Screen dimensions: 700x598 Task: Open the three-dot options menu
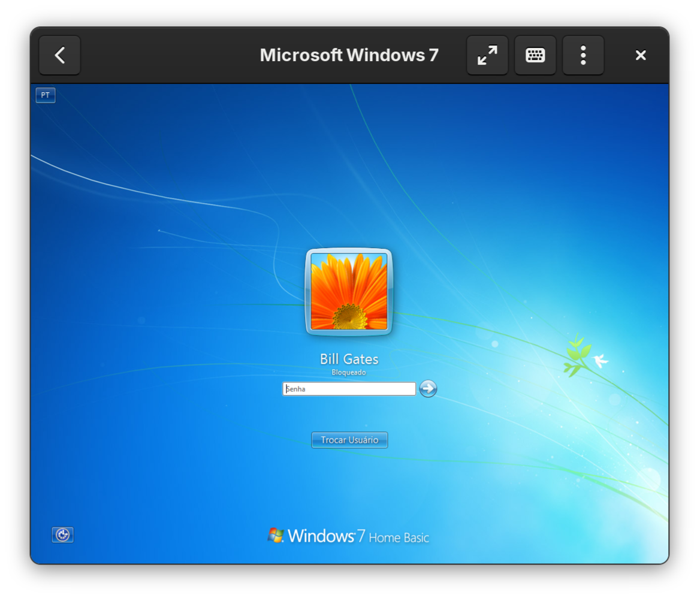pos(583,55)
